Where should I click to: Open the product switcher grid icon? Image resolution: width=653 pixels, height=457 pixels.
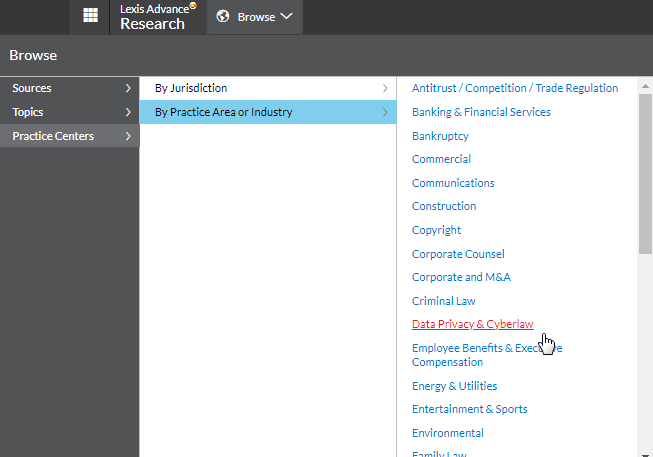[90, 15]
